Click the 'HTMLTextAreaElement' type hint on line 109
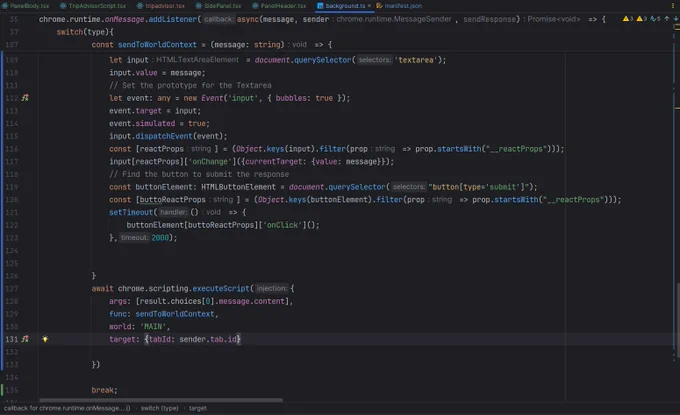This screenshot has height=415, width=680. click(197, 60)
